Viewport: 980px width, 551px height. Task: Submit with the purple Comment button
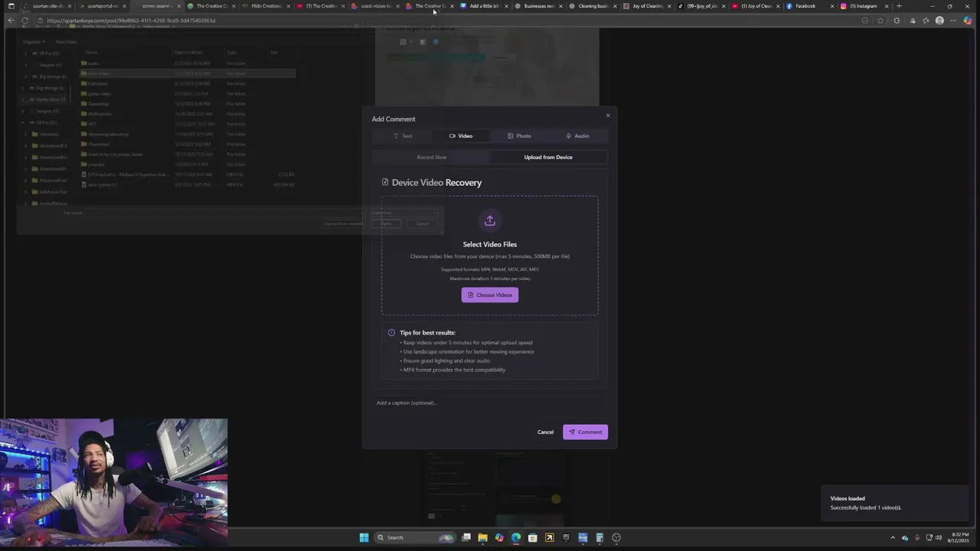[585, 432]
